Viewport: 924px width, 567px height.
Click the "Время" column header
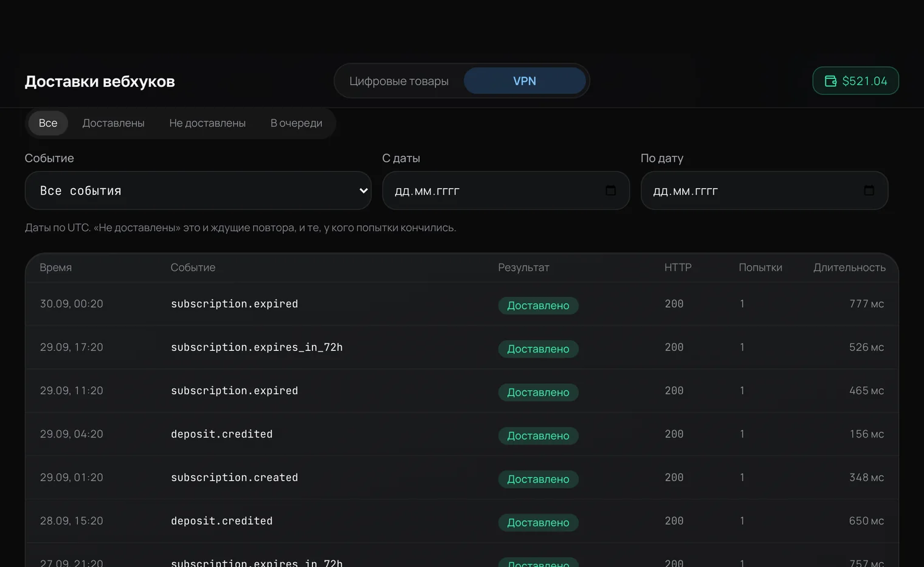pos(56,268)
